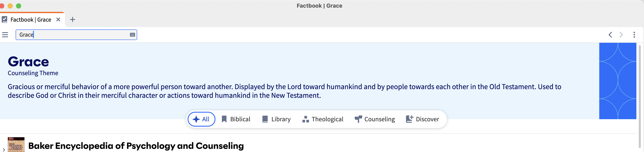The image size is (644, 152).
Task: Select the All filter pill
Action: point(201,119)
